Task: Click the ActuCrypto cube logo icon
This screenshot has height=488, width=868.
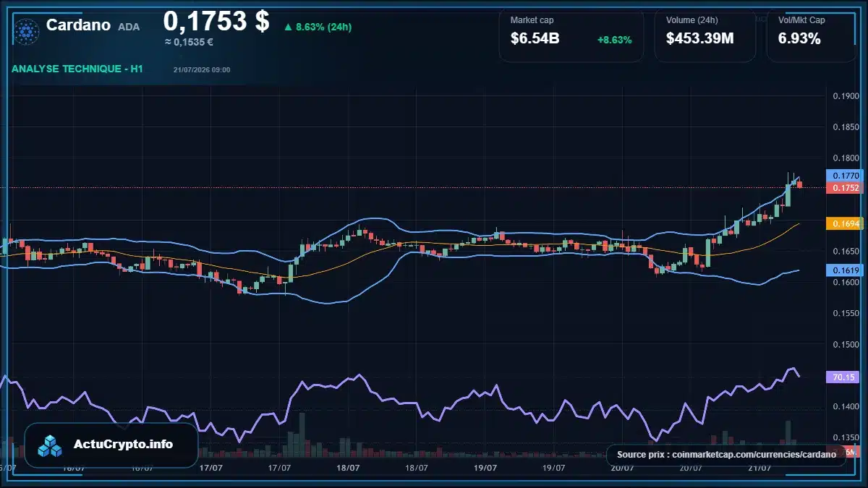Action: pyautogui.click(x=51, y=445)
